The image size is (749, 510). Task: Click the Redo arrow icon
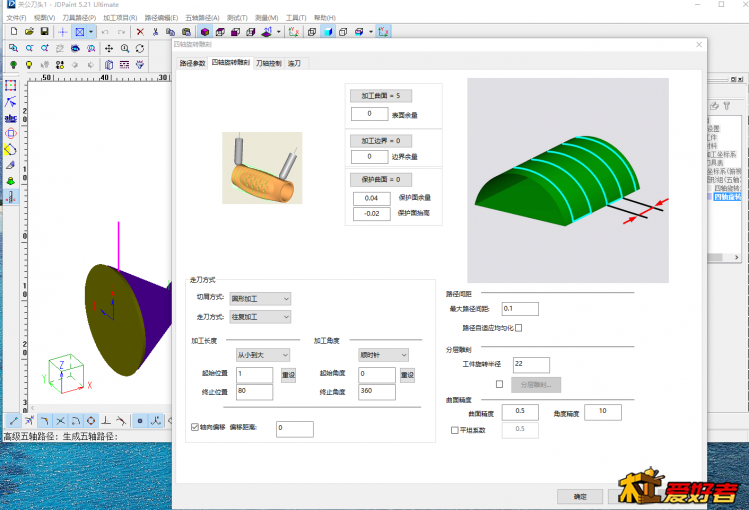122,32
